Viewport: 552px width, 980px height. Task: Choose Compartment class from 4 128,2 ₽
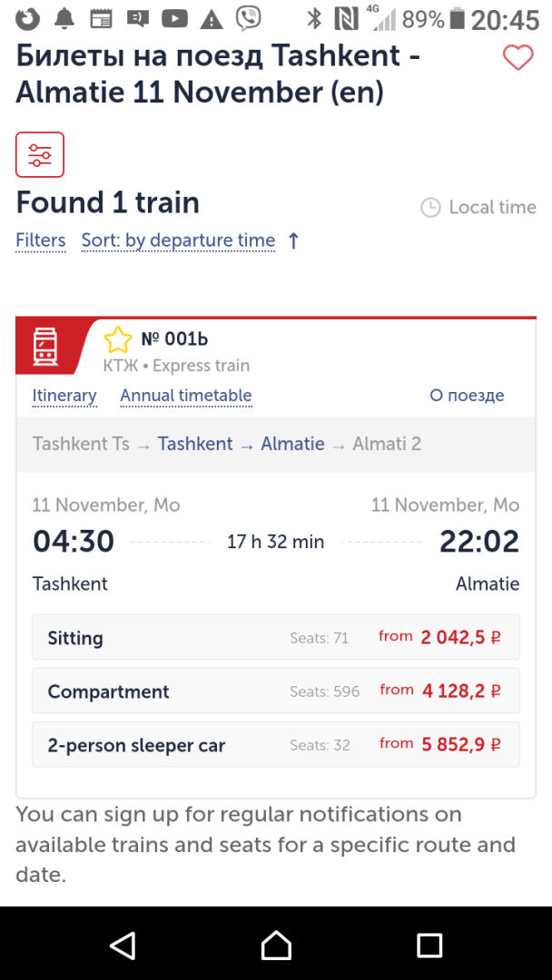tap(276, 691)
